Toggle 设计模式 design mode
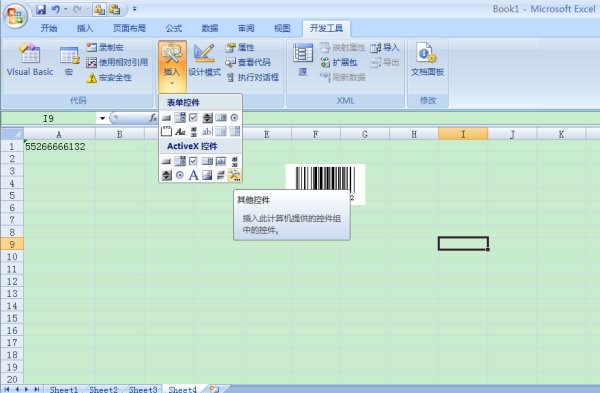 [x=204, y=60]
